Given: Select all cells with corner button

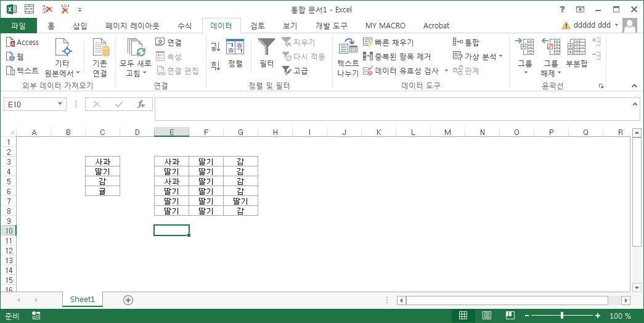Looking at the screenshot, I should point(9,132).
